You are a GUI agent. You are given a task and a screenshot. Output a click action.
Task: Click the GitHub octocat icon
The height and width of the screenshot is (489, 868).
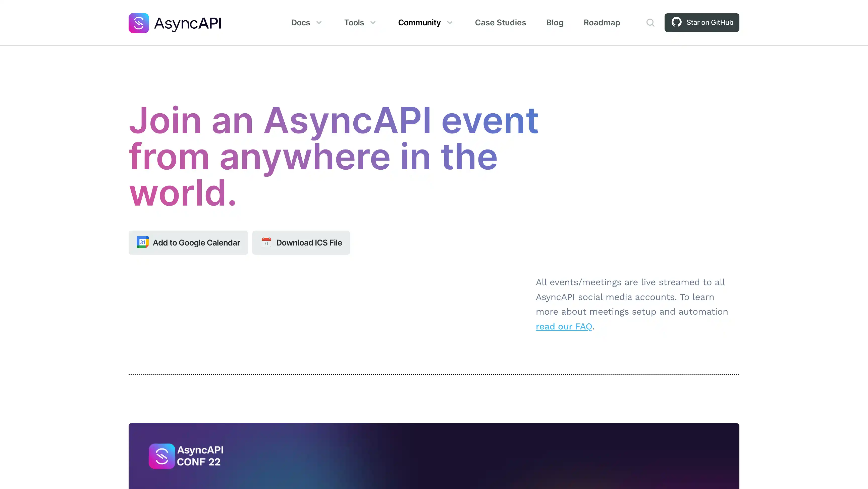(x=676, y=22)
